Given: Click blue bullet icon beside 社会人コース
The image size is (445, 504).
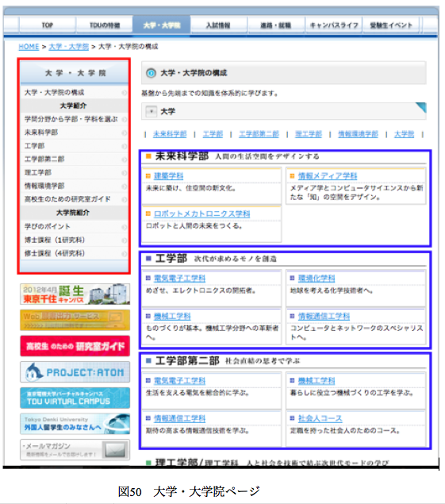Looking at the screenshot, I should pos(292,418).
